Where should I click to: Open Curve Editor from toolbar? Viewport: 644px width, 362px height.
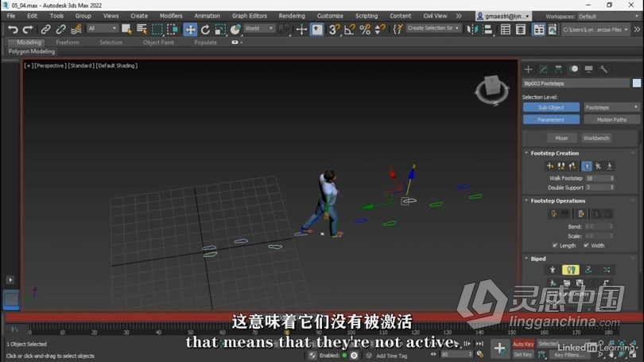(553, 29)
